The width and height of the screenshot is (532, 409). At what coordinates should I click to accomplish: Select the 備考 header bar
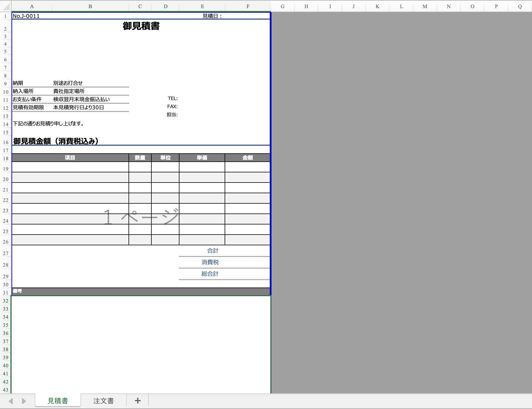(141, 291)
